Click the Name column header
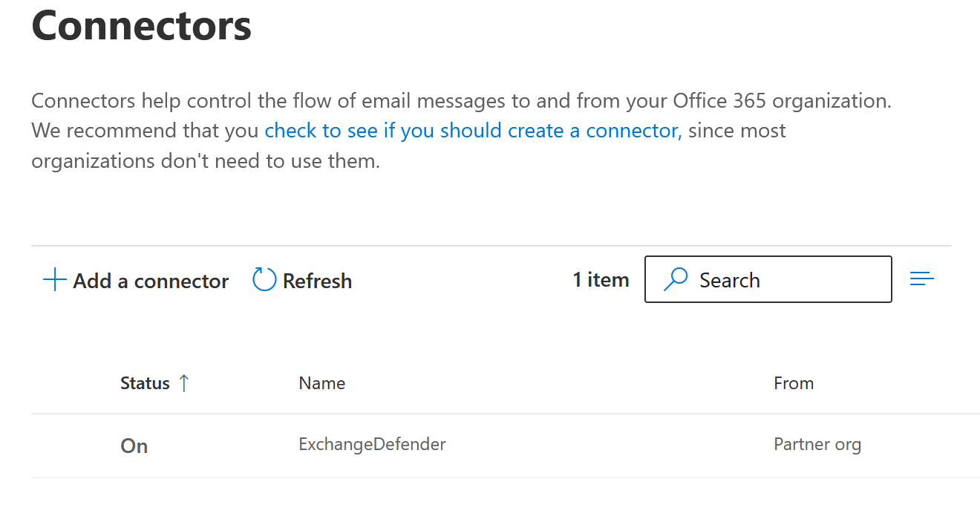980x531 pixels. (321, 382)
